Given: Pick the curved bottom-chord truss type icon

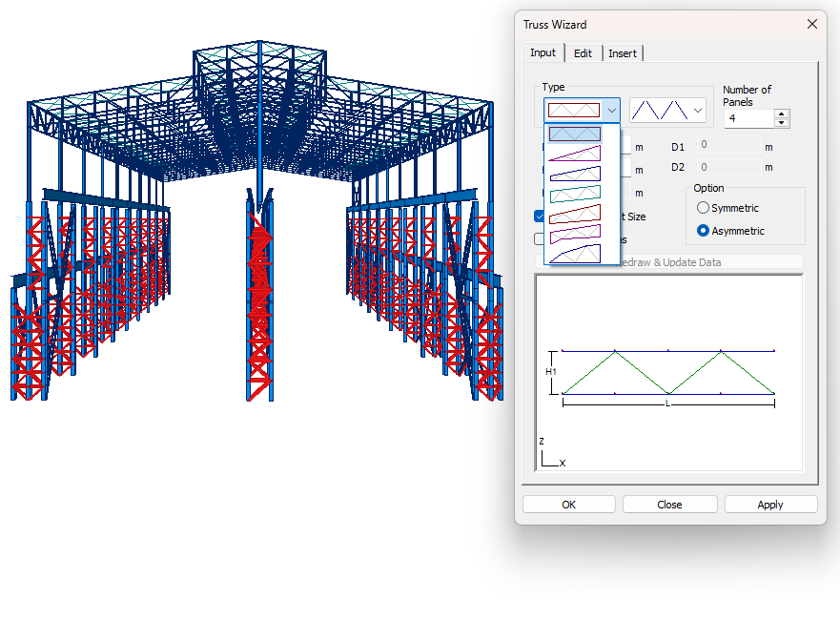Looking at the screenshot, I should (x=576, y=254).
